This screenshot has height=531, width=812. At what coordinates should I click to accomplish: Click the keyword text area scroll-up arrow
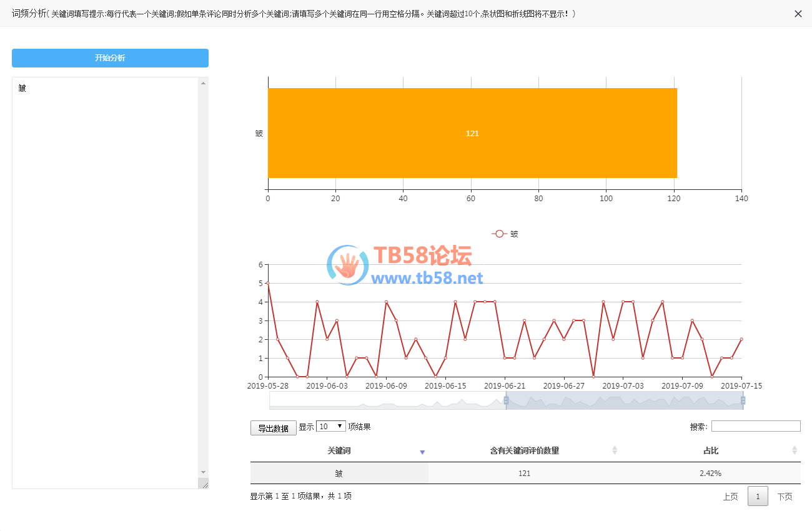[203, 83]
